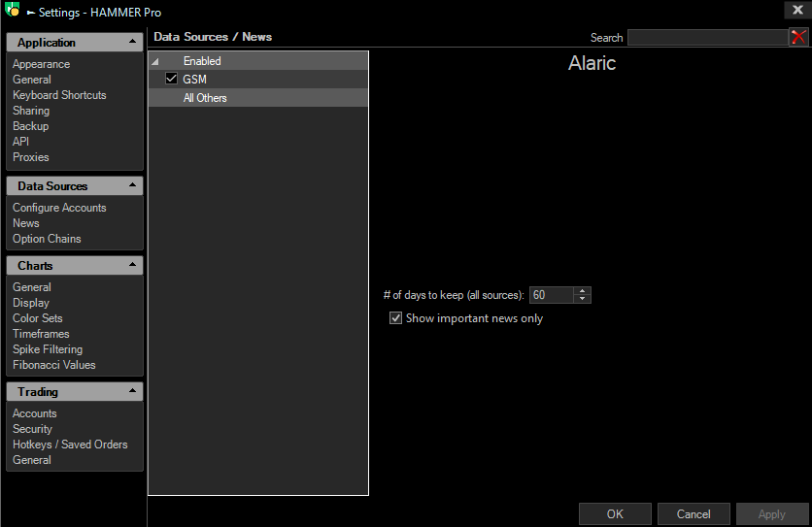
Task: Open General under Trading
Action: [x=32, y=460]
